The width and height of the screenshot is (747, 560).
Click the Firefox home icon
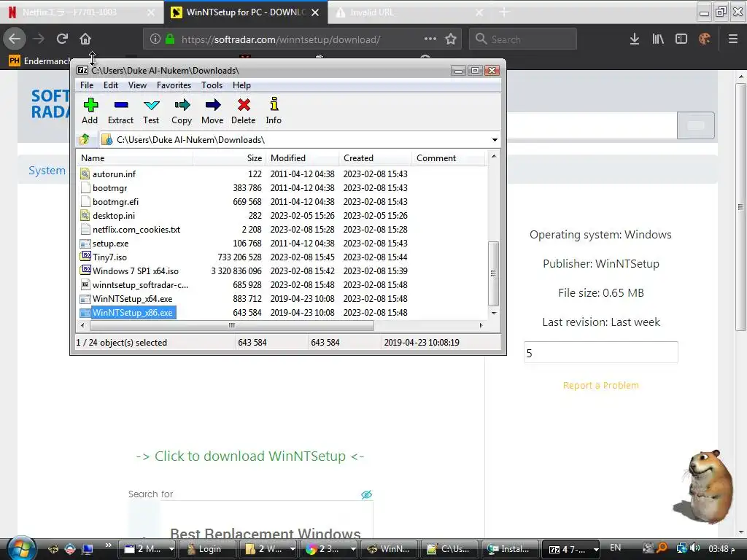tap(85, 39)
